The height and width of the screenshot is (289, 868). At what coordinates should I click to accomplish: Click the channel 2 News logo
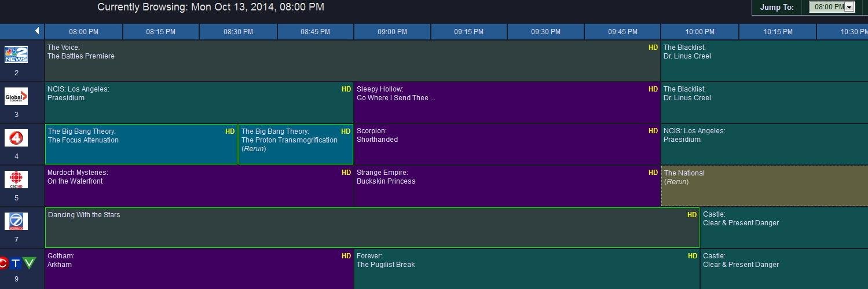pos(16,55)
